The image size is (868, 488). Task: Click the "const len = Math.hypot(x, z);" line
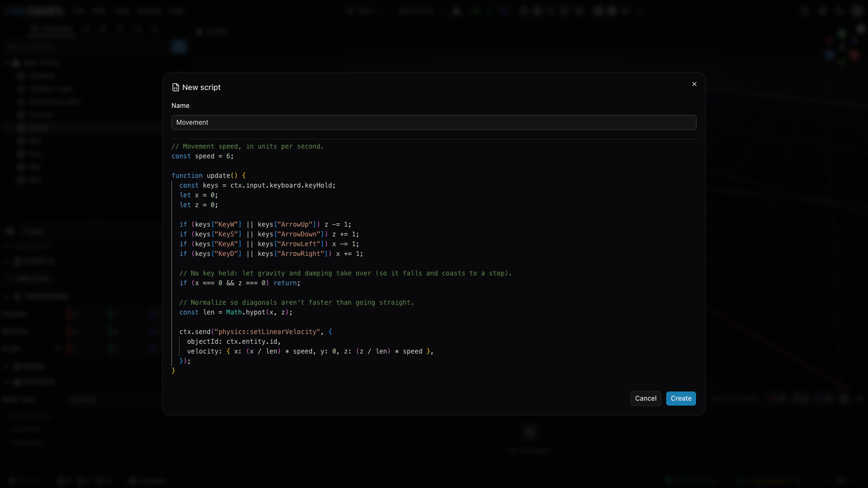(x=236, y=312)
